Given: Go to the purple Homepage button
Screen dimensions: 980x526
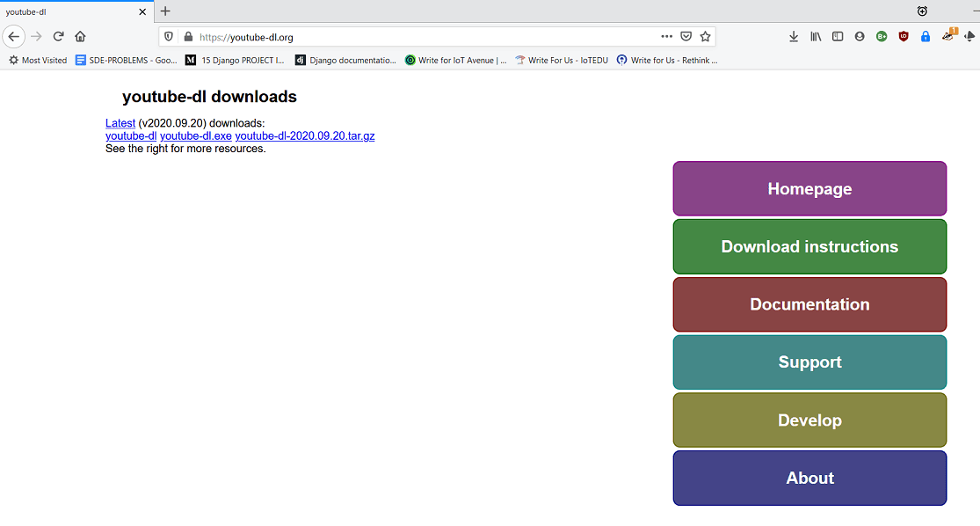Looking at the screenshot, I should coord(809,188).
